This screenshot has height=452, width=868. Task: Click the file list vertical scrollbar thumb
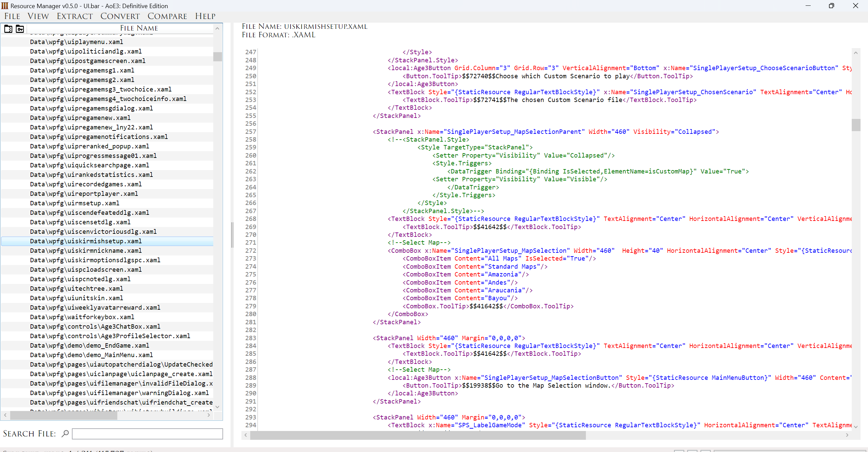click(x=217, y=57)
